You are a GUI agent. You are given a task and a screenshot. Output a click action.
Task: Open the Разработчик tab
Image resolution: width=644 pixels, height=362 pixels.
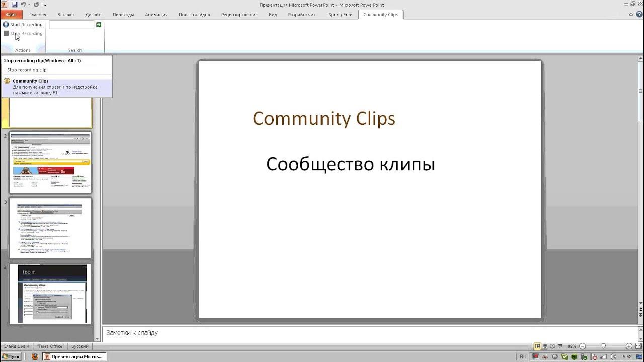(302, 15)
